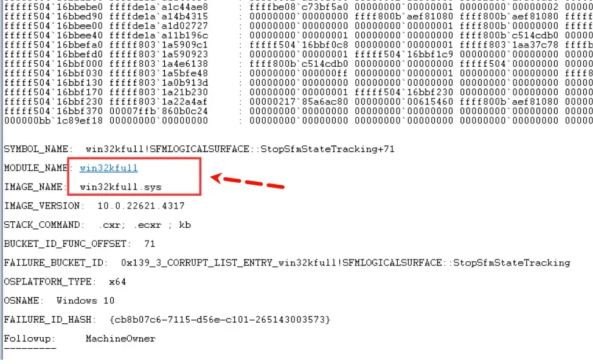Click the BUCKET_ID_FUNC_OFFSET 71 value
593x364 pixels.
click(x=150, y=244)
